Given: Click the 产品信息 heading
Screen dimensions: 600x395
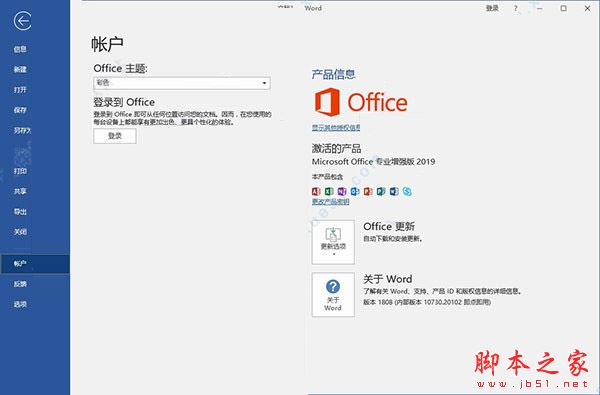Looking at the screenshot, I should pyautogui.click(x=333, y=74).
